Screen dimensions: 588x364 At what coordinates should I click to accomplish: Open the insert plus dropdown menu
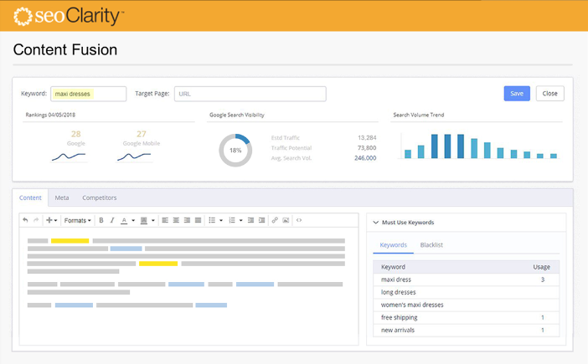point(51,220)
